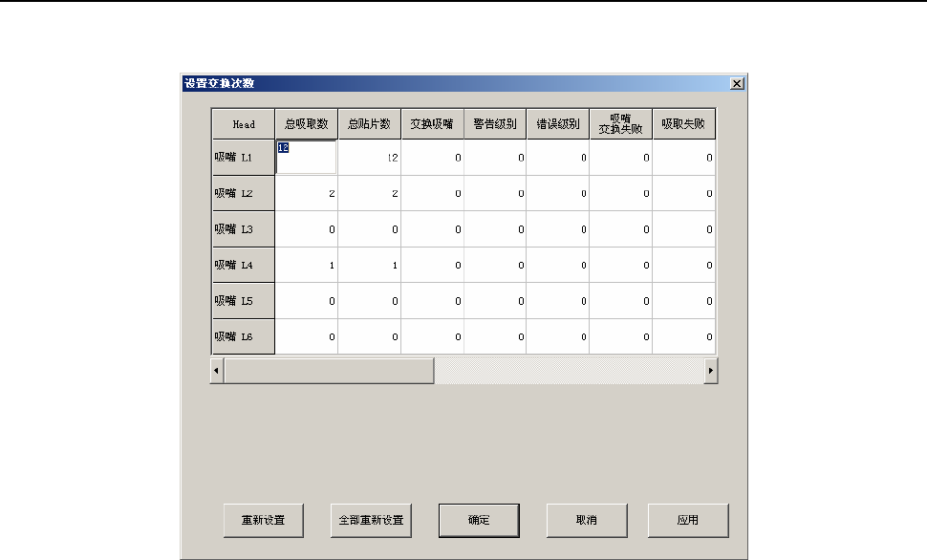Select the 总吸取数 column header
The image size is (927, 560).
coord(306,124)
